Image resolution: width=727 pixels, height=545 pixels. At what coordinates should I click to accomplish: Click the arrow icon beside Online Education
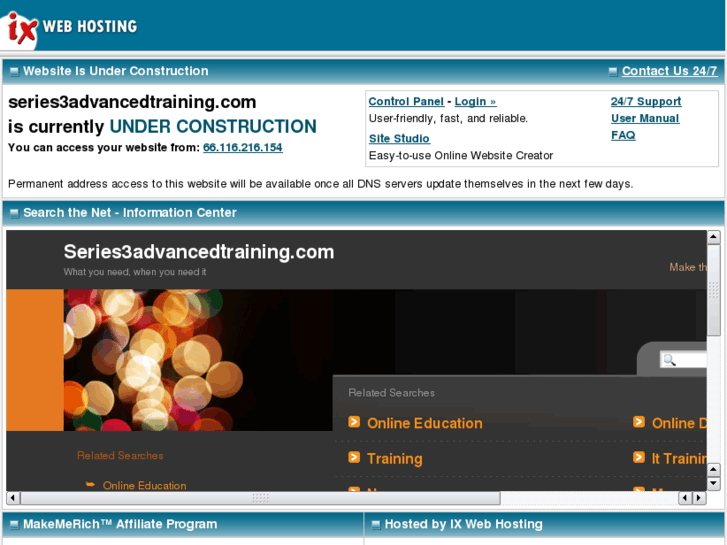click(354, 422)
